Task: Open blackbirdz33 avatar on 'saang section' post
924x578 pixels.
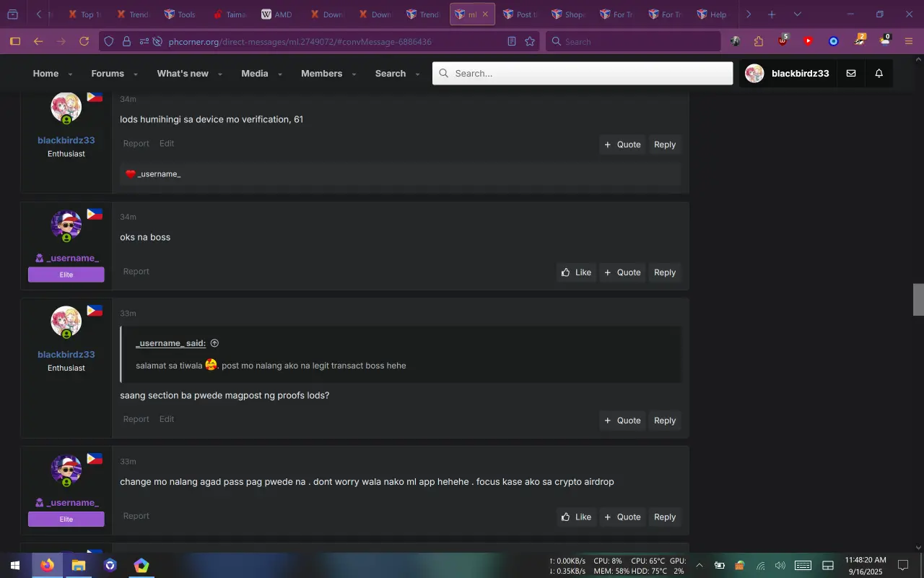Action: 66,322
